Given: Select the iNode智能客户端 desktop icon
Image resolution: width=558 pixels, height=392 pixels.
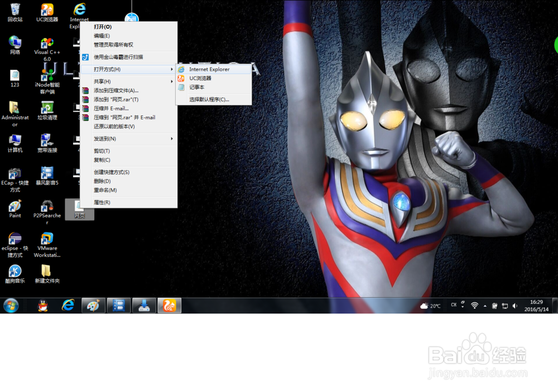Looking at the screenshot, I should point(47,82).
